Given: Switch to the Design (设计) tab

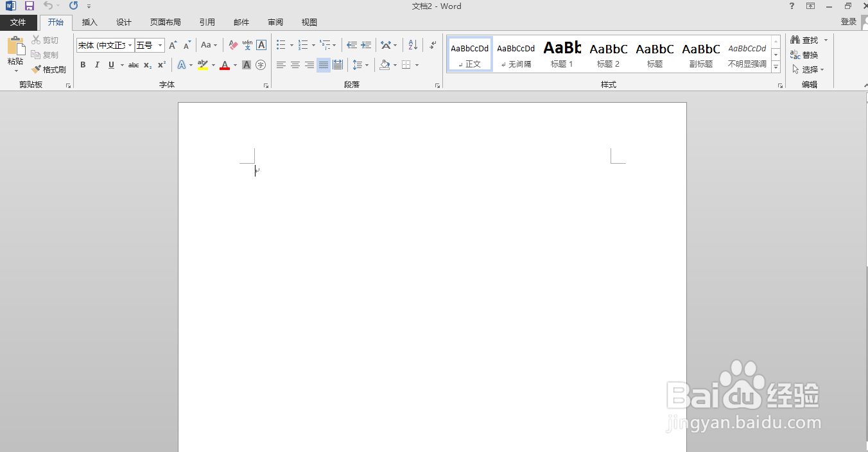Looking at the screenshot, I should point(124,22).
